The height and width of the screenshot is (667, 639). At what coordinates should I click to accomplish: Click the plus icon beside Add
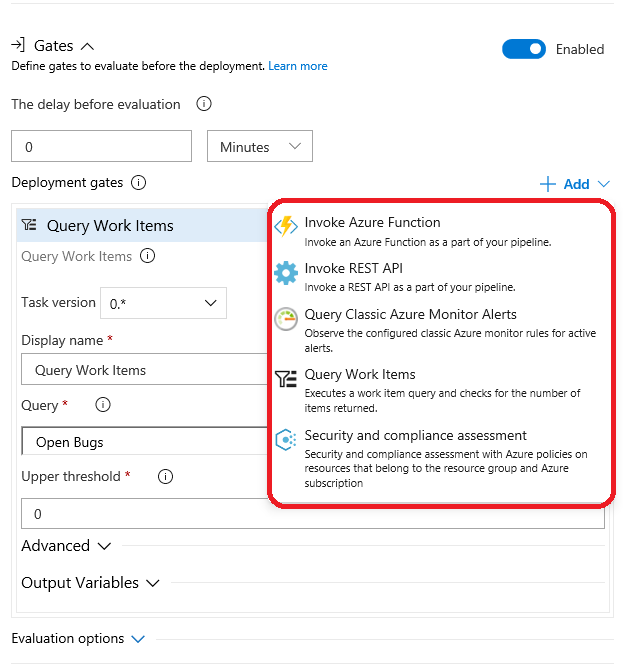pos(548,184)
